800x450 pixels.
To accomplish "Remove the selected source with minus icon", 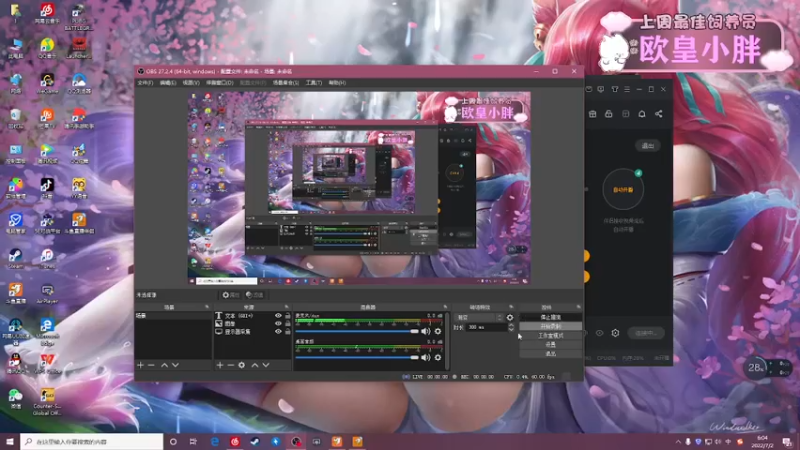I will pyautogui.click(x=231, y=365).
